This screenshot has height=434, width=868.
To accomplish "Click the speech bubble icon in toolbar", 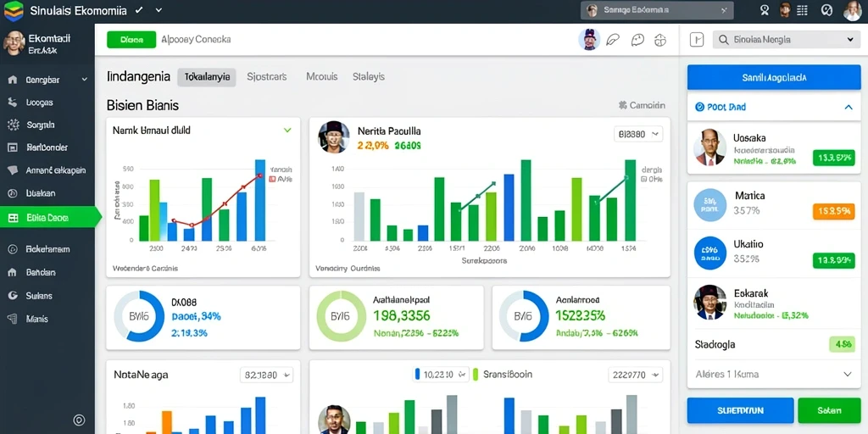I will pos(637,40).
